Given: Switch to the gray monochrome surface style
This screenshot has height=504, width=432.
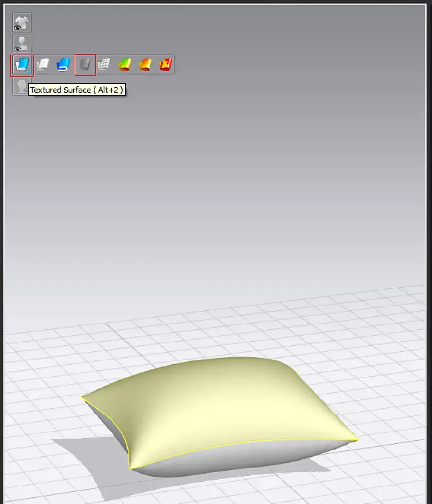Looking at the screenshot, I should point(85,65).
